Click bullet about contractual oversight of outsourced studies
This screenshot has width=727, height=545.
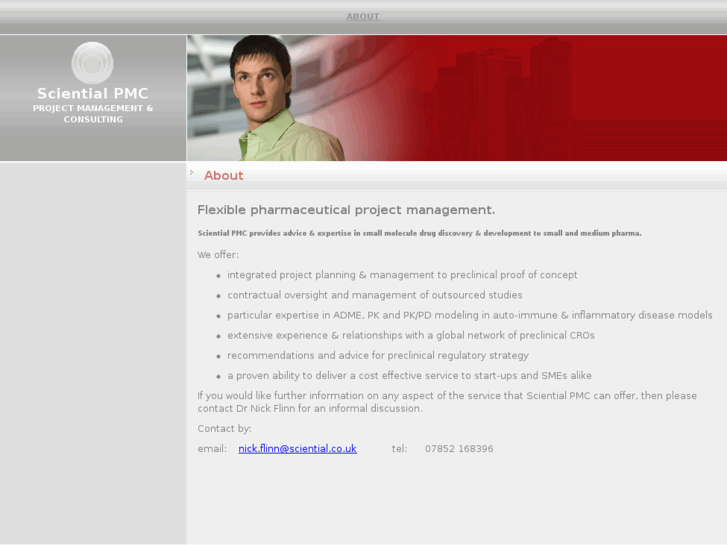[375, 295]
